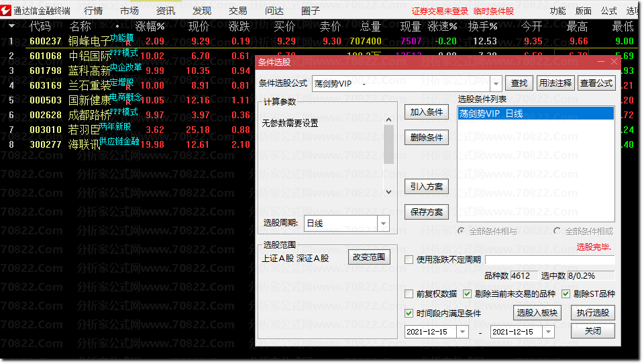Open the 交易 menu

click(x=237, y=11)
